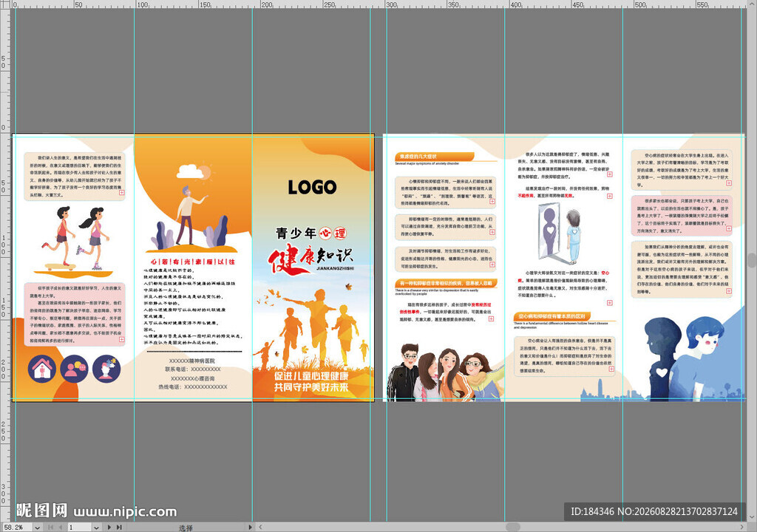Select the LOGO text on the cover
Screen dimensions: 757x532
[x=312, y=188]
